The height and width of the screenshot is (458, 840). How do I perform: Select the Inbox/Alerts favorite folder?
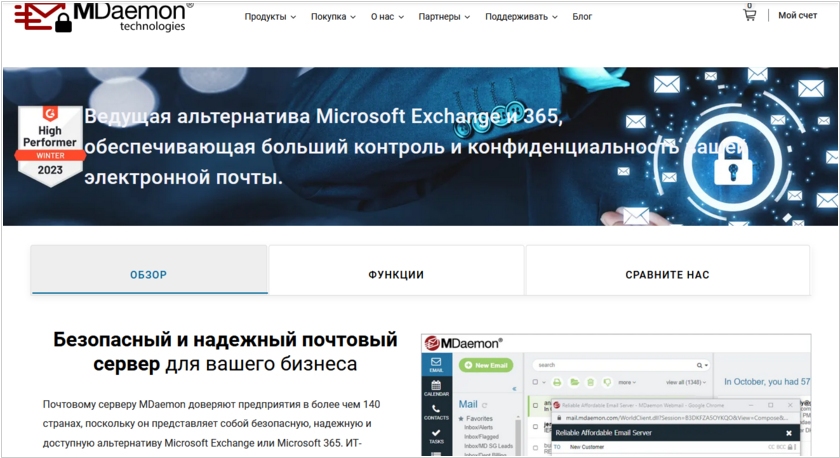478,427
